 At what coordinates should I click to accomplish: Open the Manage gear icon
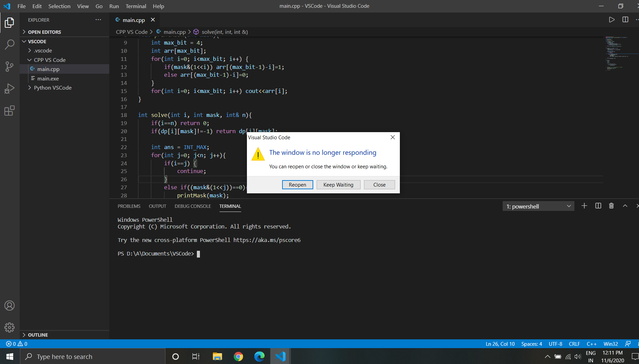coord(9,327)
